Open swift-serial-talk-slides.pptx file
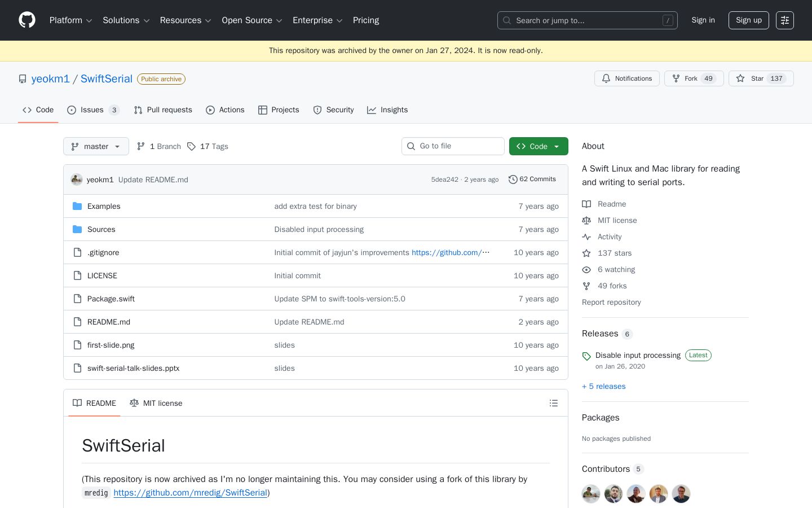The height and width of the screenshot is (508, 812). [x=134, y=368]
